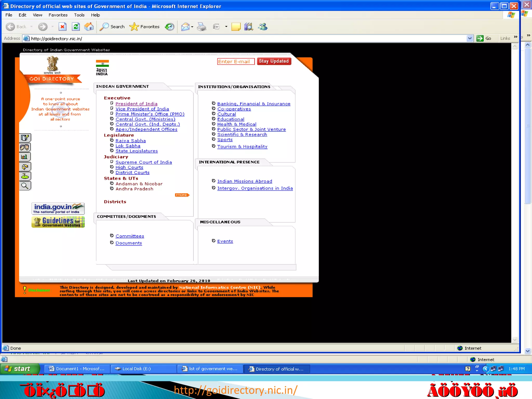Open the History toolbar icon
Viewport: 532px width, 399px height.
(170, 26)
